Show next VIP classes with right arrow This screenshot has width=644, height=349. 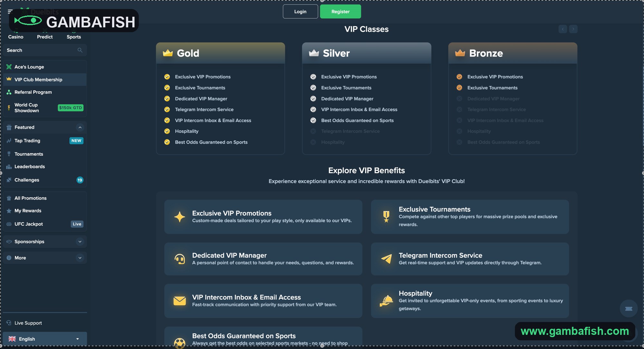[573, 29]
